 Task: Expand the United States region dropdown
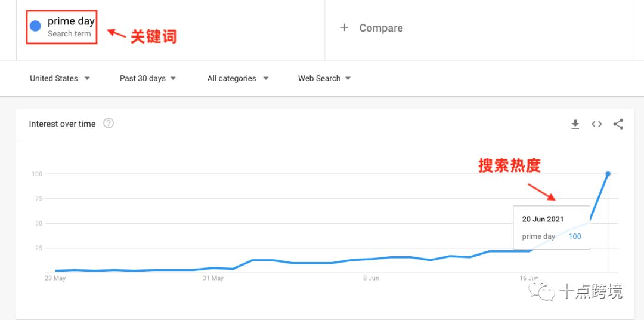coord(60,78)
